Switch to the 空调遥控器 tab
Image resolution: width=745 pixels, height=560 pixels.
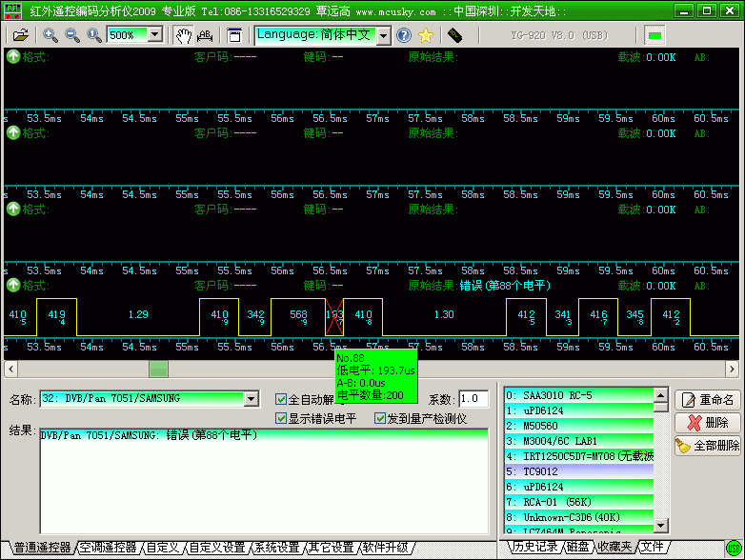pyautogui.click(x=109, y=548)
